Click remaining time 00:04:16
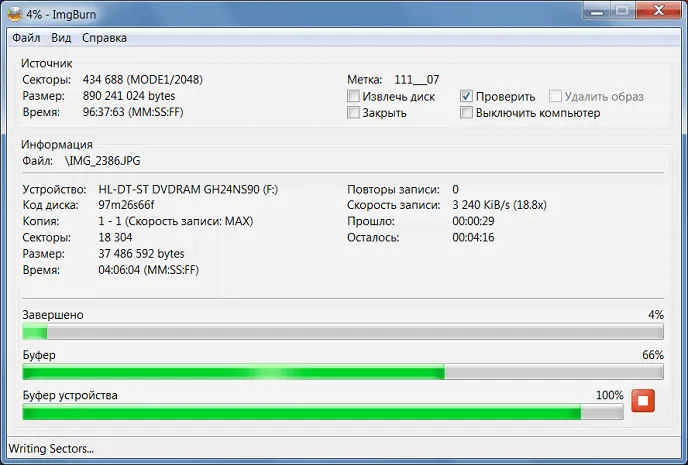Screen dimensions: 688x465 click(473, 237)
